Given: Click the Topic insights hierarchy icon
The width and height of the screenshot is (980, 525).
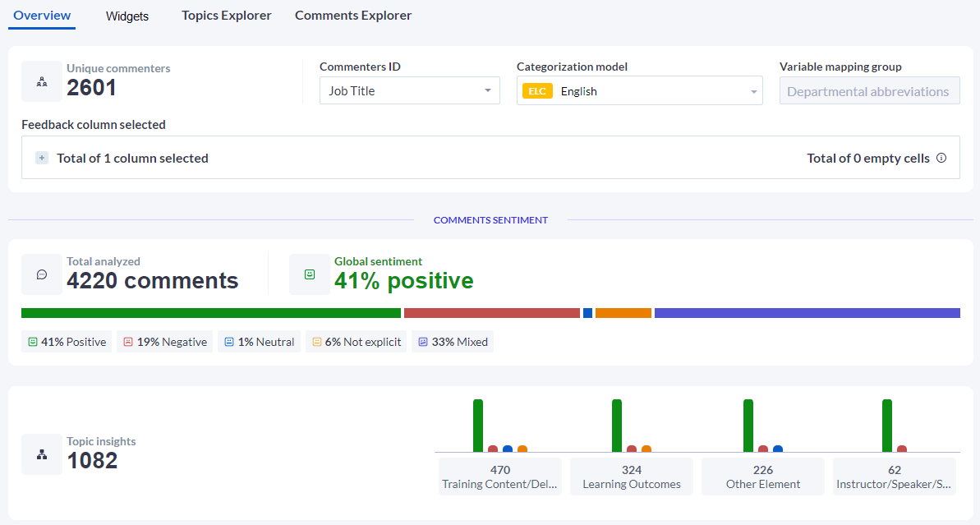Looking at the screenshot, I should click(x=42, y=454).
